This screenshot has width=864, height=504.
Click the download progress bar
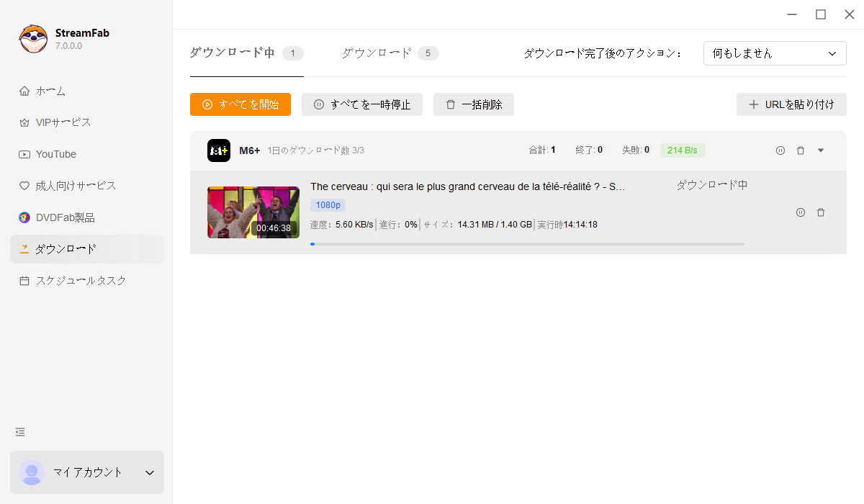coord(526,243)
